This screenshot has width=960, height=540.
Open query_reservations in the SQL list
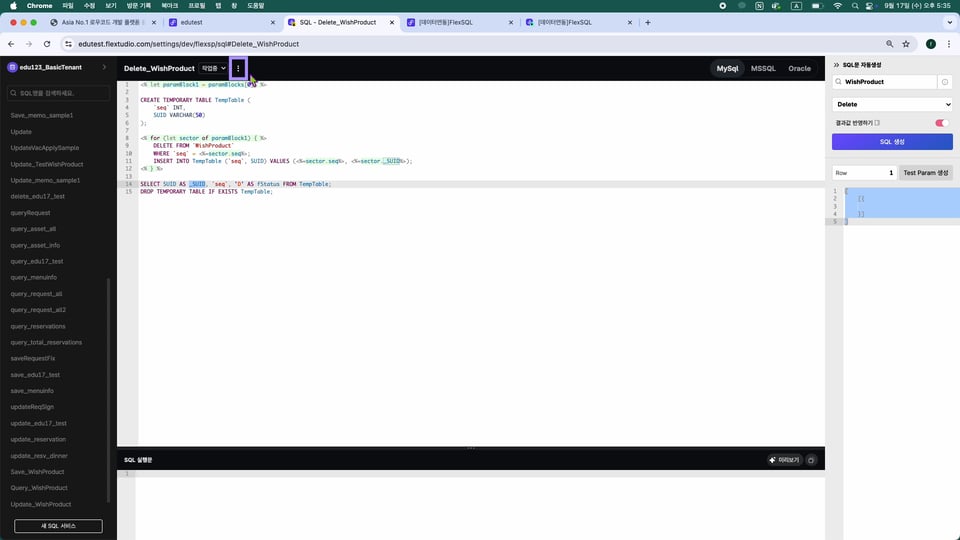38,326
